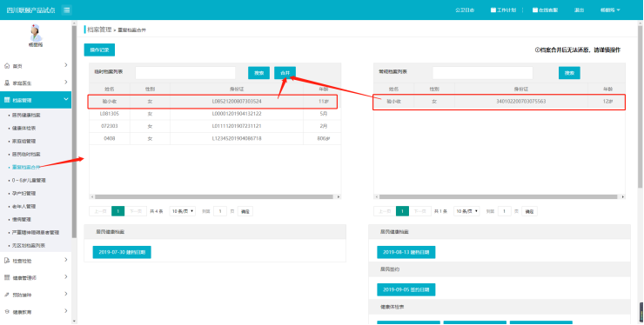This screenshot has width=644, height=325.
Task: Expand the 健康教育 menu chevron
Action: tap(66, 311)
